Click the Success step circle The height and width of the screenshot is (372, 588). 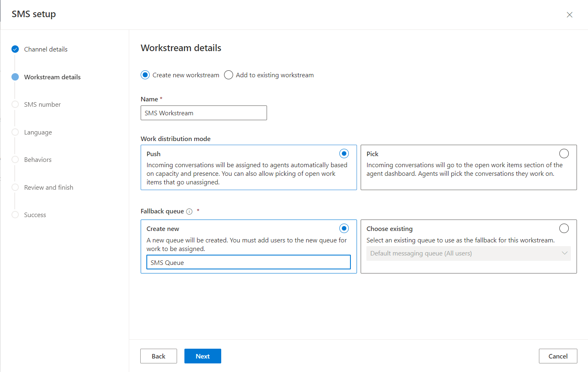[x=15, y=215]
